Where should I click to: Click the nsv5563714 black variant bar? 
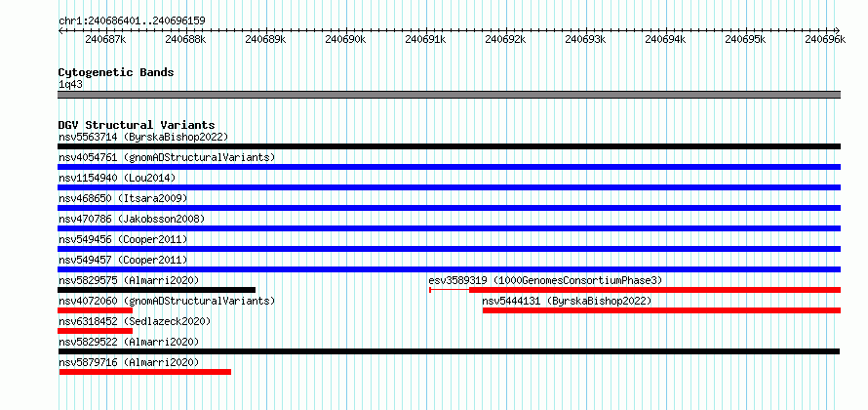(449, 146)
